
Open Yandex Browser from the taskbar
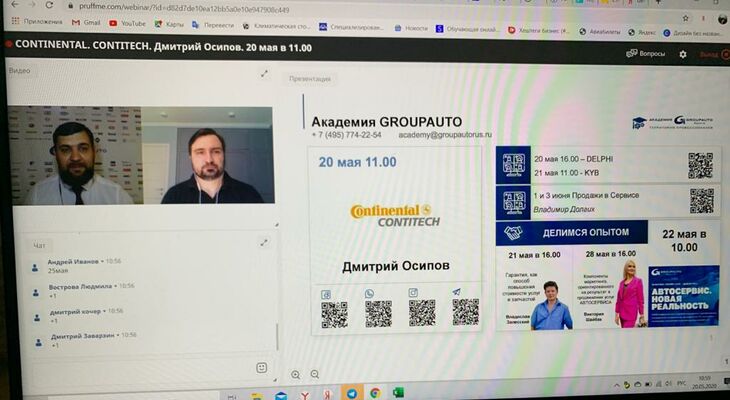click(x=305, y=395)
